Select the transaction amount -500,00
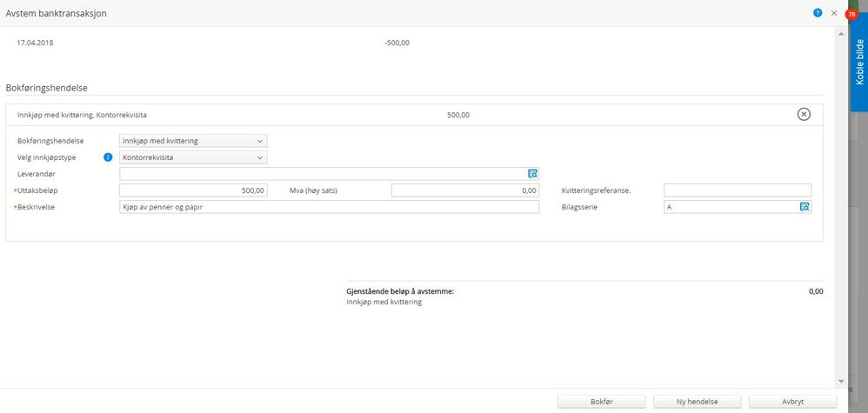868x413 pixels. pos(397,43)
